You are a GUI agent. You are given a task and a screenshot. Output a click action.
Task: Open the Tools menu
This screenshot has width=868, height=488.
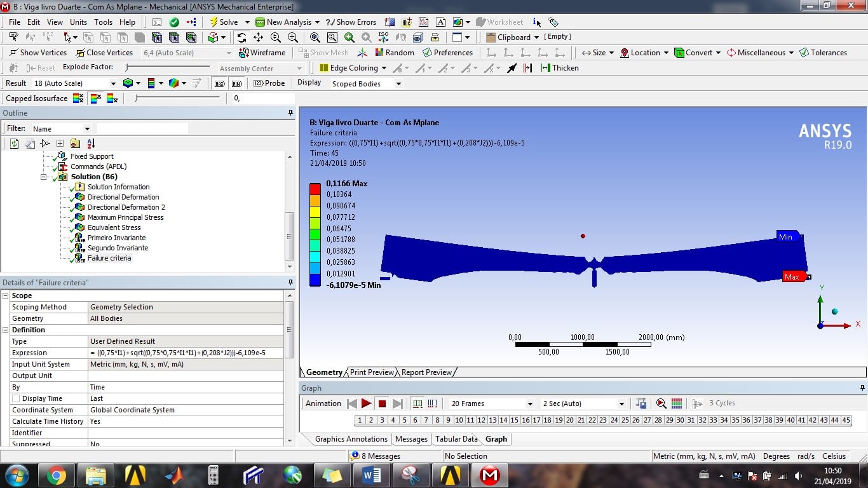(103, 22)
